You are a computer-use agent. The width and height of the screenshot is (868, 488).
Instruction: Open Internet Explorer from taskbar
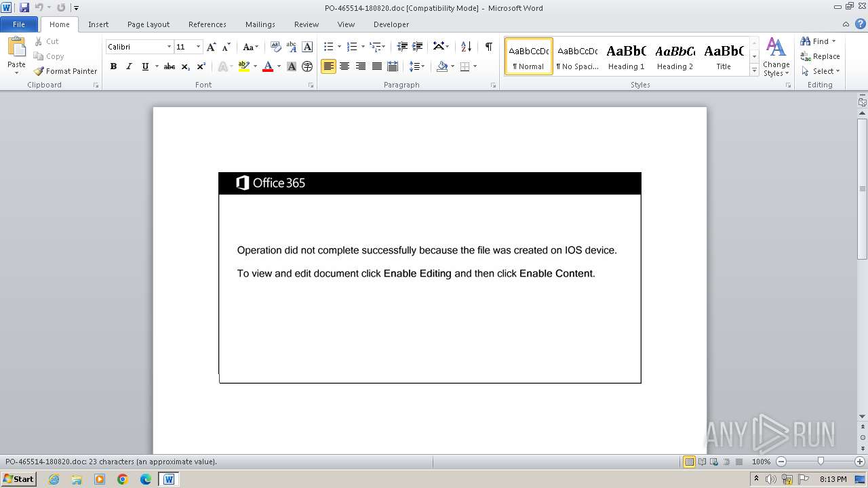[54, 479]
